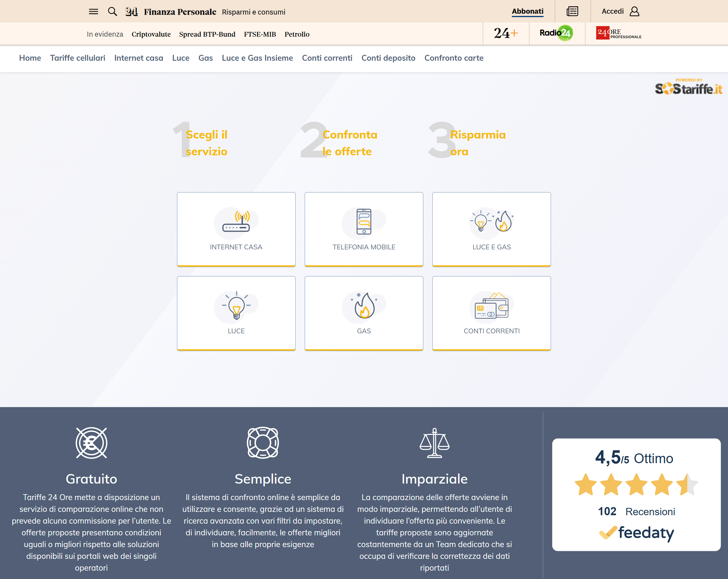The image size is (728, 579).
Task: Select the Luce lightbulb card
Action: click(236, 313)
